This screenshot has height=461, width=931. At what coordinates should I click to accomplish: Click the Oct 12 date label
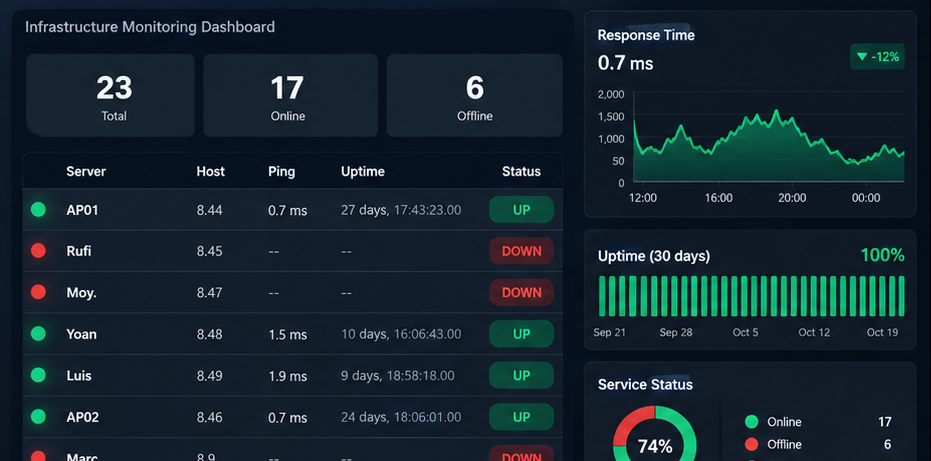click(814, 332)
